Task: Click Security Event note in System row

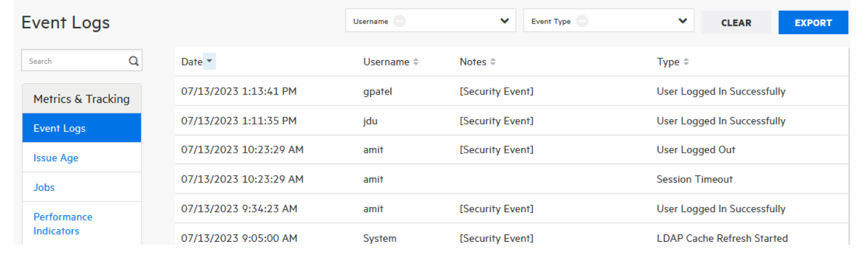Action: (496, 238)
